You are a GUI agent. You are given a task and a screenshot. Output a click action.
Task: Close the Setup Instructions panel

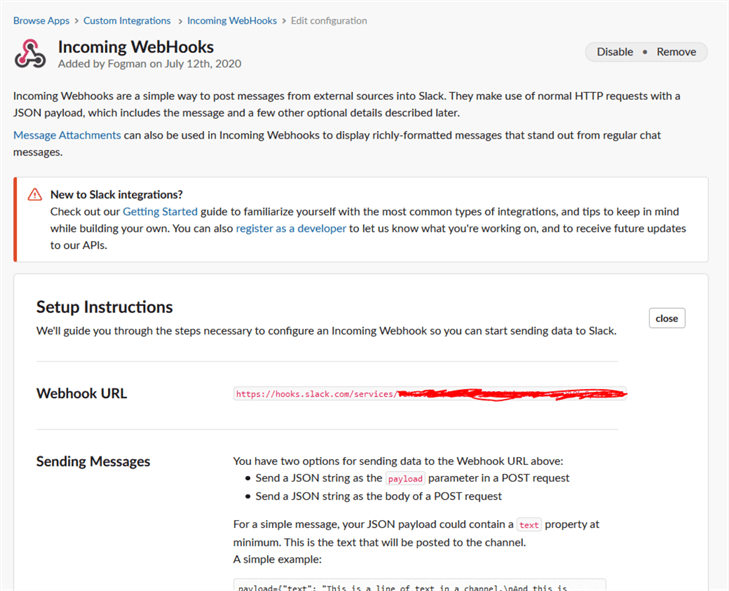pyautogui.click(x=667, y=319)
